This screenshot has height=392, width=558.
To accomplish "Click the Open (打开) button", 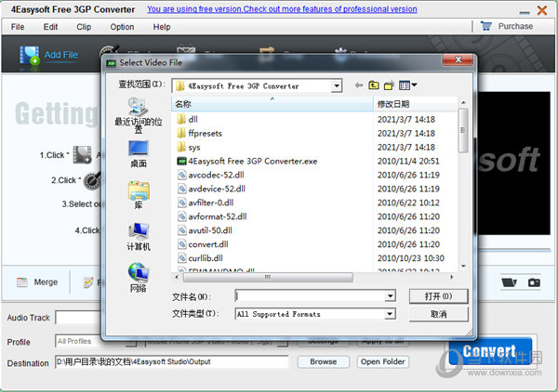I will 438,296.
